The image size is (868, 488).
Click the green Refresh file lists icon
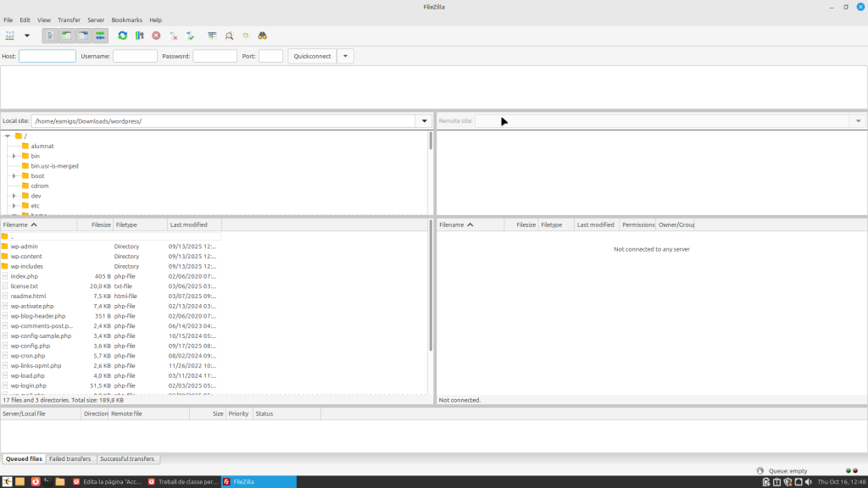click(x=123, y=36)
